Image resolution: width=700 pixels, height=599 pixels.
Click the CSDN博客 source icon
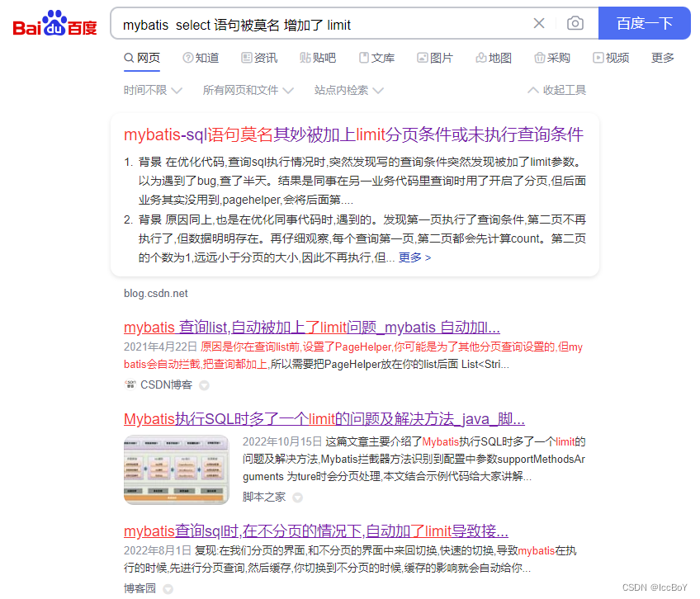point(130,384)
